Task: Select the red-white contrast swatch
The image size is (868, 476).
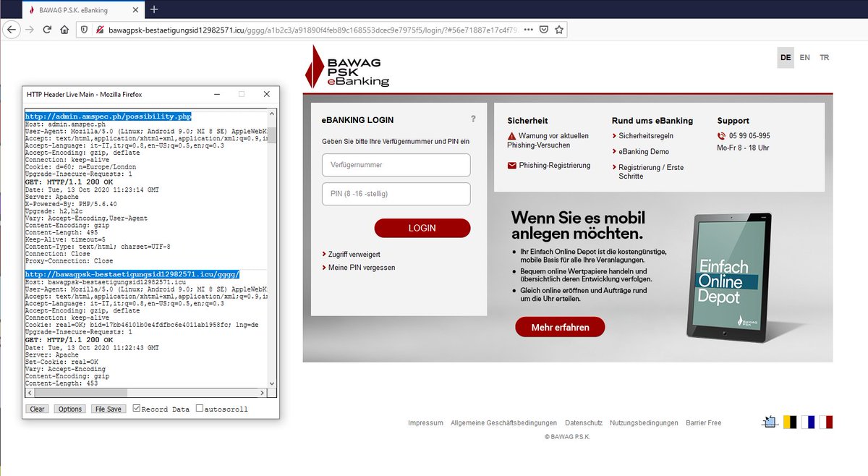Action: pos(826,422)
